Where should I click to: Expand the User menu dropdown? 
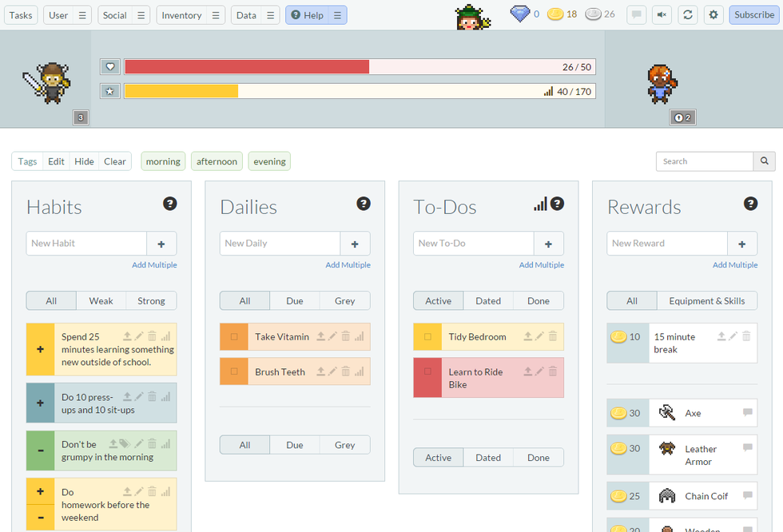click(x=82, y=15)
